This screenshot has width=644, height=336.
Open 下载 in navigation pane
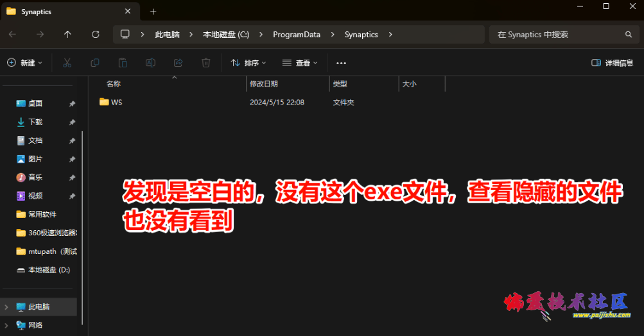pyautogui.click(x=35, y=122)
